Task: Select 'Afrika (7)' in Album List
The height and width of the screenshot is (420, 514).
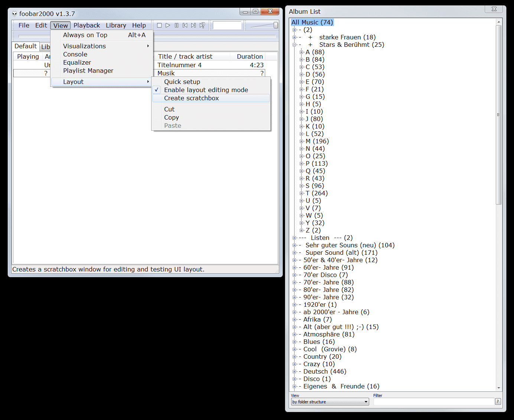Action: point(315,319)
